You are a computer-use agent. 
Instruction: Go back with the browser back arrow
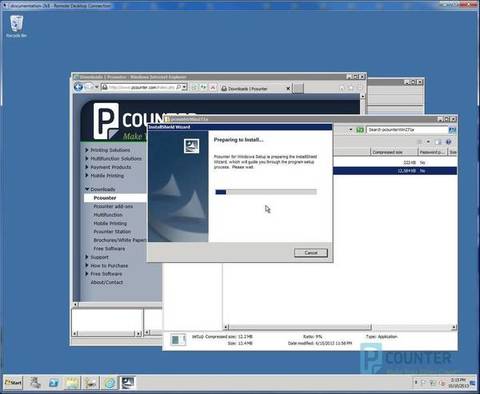coord(78,87)
